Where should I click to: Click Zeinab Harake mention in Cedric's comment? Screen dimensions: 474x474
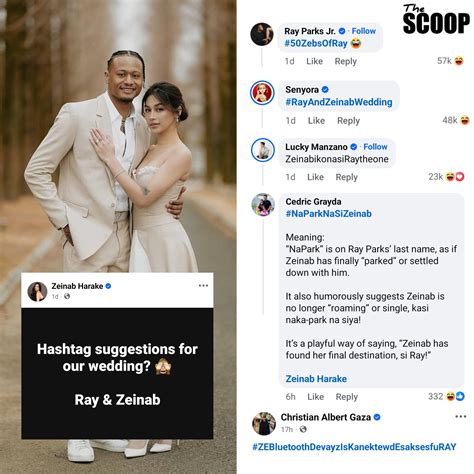click(x=316, y=379)
